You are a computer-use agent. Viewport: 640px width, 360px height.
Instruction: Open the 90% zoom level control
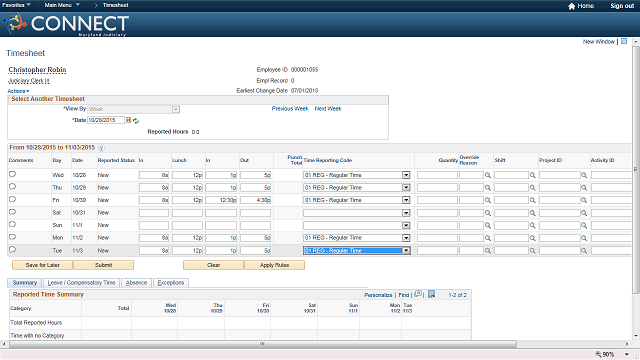click(612, 354)
